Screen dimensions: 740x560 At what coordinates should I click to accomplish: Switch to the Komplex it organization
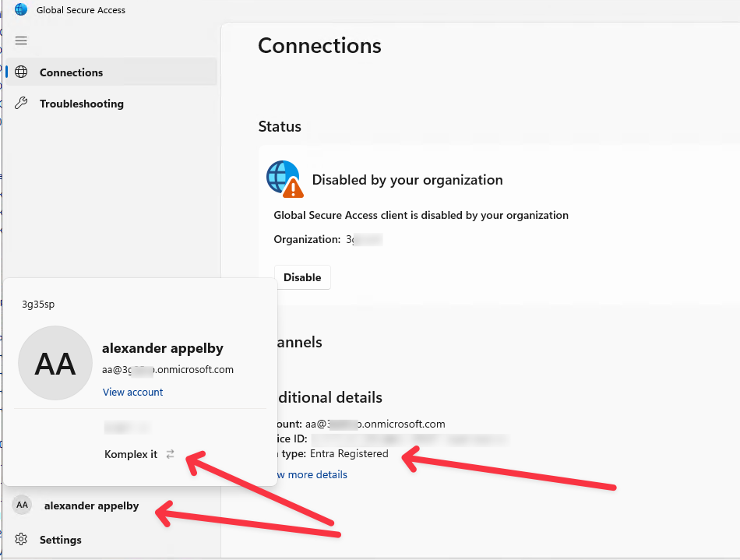point(131,454)
